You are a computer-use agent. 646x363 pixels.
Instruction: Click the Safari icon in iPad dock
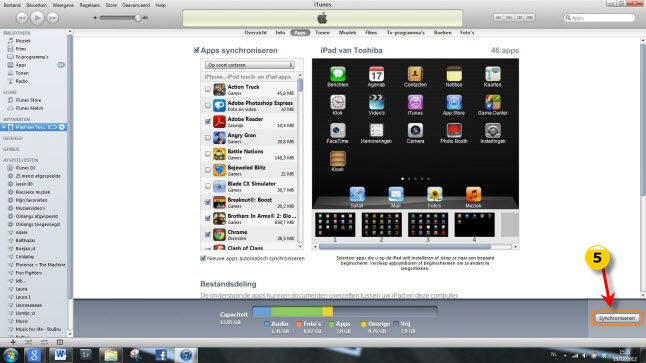click(x=357, y=194)
